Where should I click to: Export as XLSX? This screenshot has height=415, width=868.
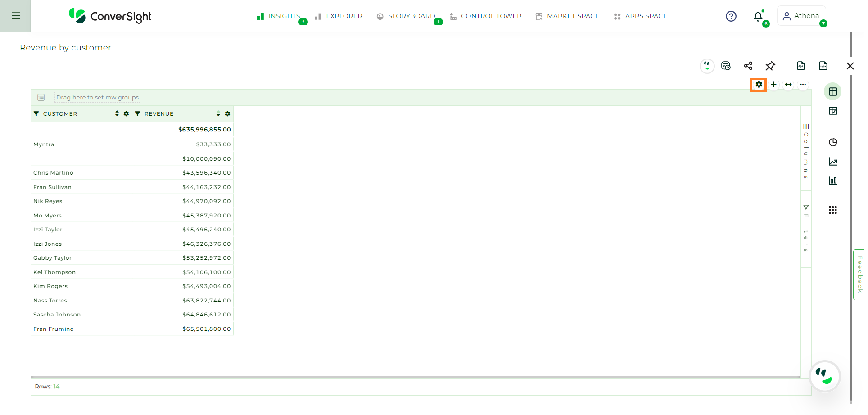click(823, 66)
